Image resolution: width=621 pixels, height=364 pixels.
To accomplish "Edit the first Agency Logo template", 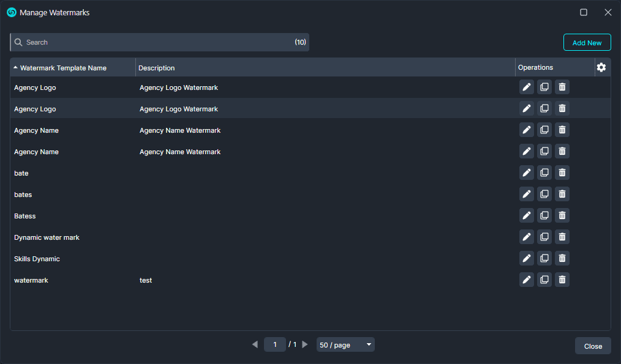I will click(x=526, y=87).
